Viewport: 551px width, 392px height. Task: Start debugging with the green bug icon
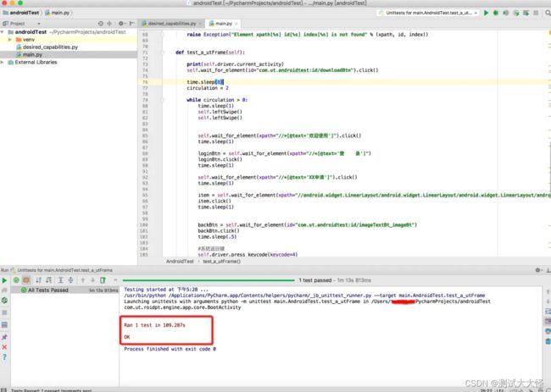(x=496, y=13)
